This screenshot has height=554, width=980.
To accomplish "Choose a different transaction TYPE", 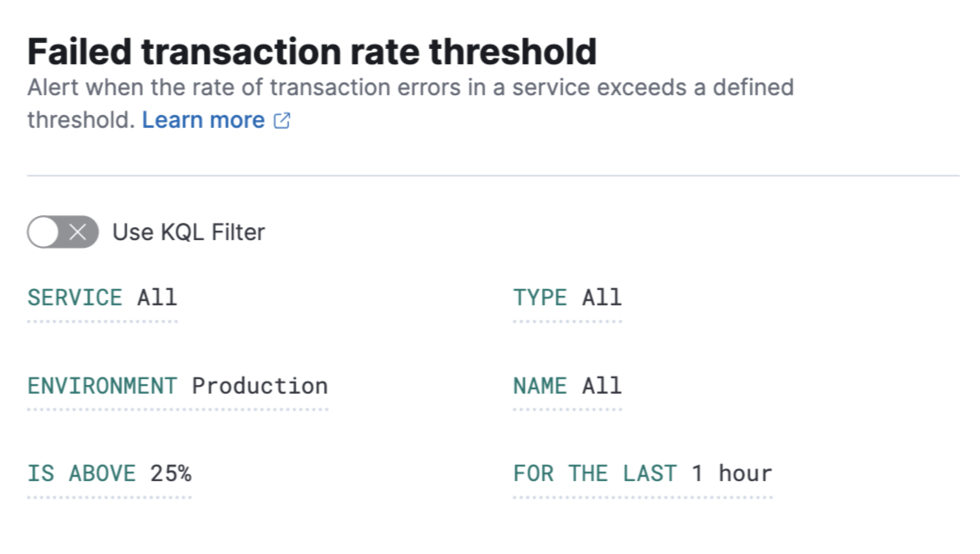I will point(567,298).
